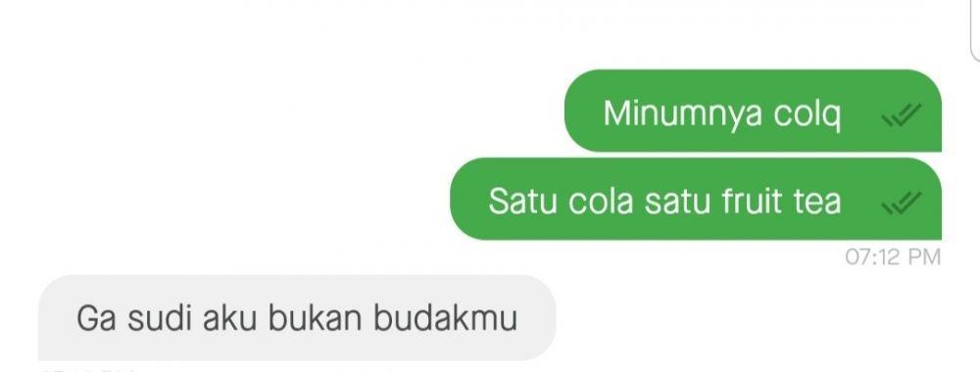Image resolution: width=980 pixels, height=372 pixels.
Task: Click double-check icon beside 'Satu cola satu fruit tea'
Action: (x=902, y=203)
